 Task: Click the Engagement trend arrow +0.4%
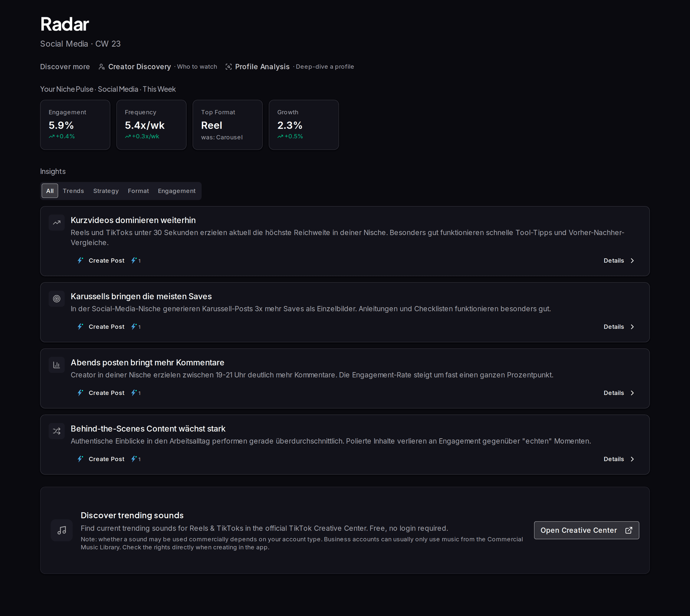coord(52,136)
